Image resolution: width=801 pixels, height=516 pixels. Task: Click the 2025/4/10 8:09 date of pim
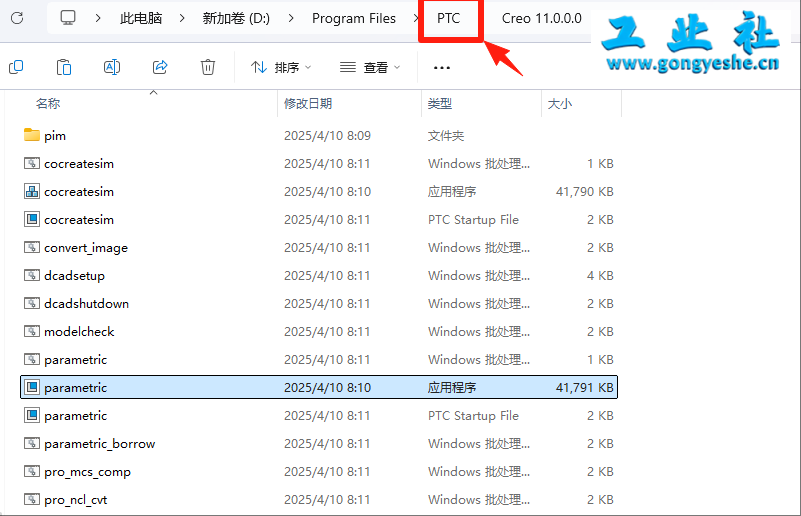point(327,136)
